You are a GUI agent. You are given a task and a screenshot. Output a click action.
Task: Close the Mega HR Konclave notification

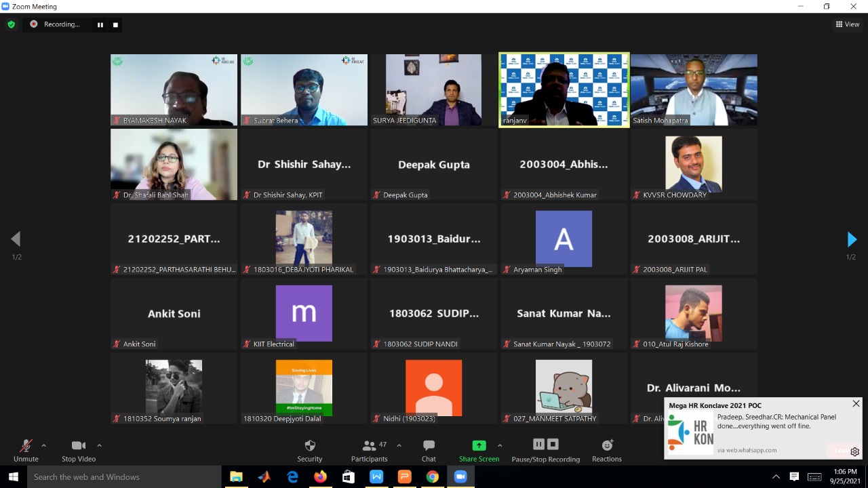pyautogui.click(x=856, y=404)
